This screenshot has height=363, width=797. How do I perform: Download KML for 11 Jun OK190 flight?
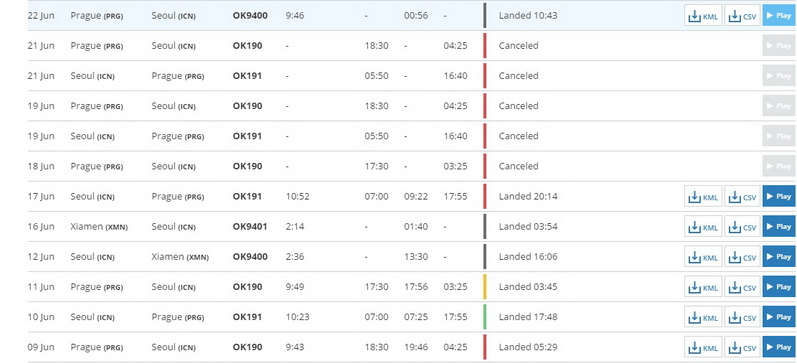coord(703,287)
